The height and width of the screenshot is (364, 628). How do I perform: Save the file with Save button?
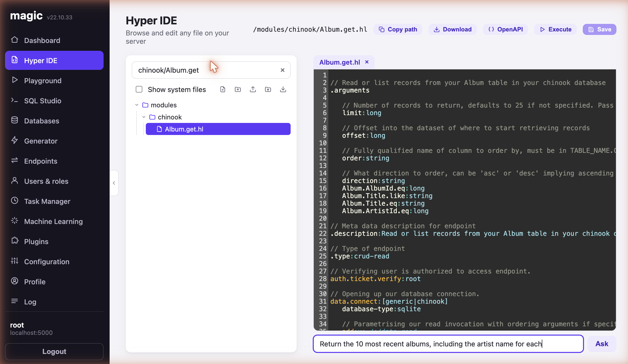click(x=600, y=29)
